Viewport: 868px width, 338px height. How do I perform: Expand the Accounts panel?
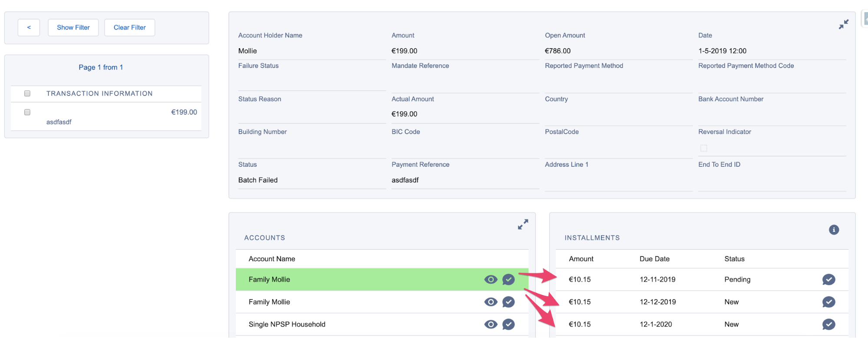point(523,224)
